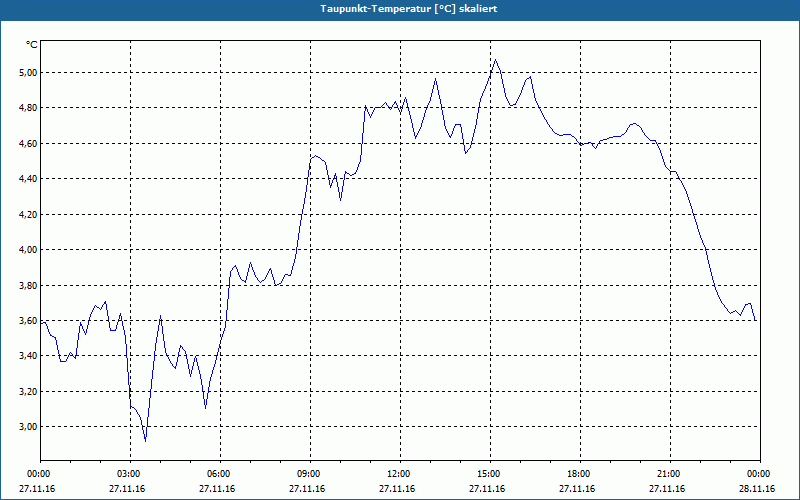This screenshot has width=800, height=500.
Task: Click the 03:00 time label
Action: click(129, 474)
